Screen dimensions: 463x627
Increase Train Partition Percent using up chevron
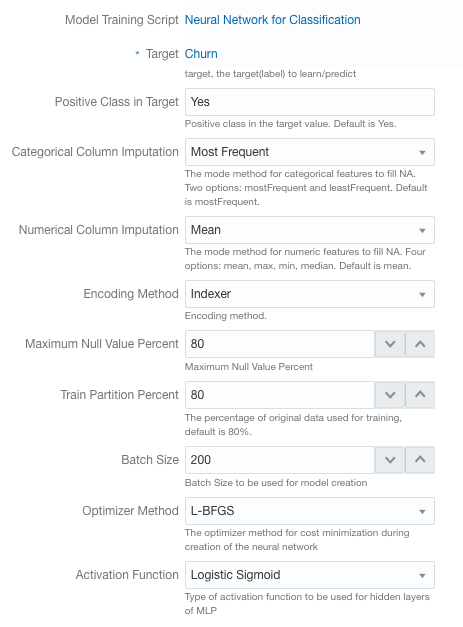(x=420, y=395)
